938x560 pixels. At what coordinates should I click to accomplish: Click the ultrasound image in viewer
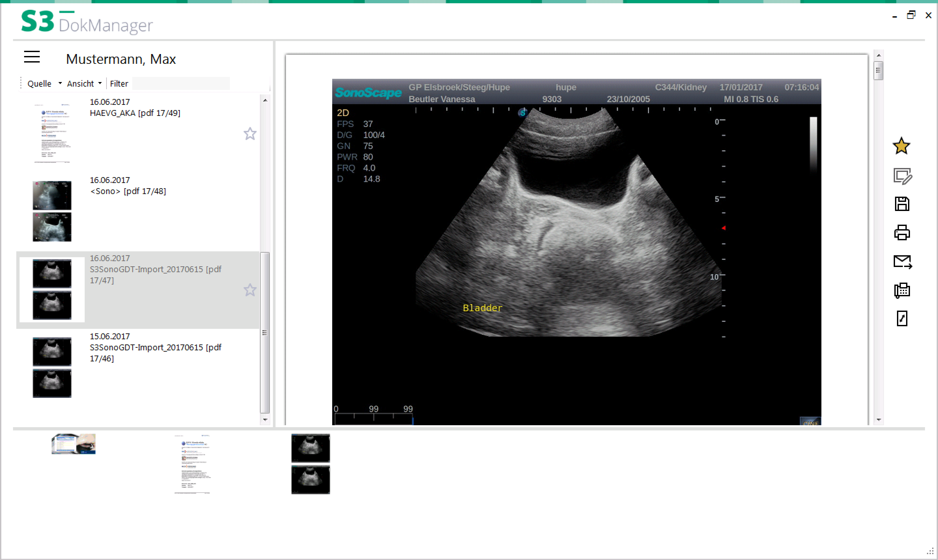pos(576,252)
